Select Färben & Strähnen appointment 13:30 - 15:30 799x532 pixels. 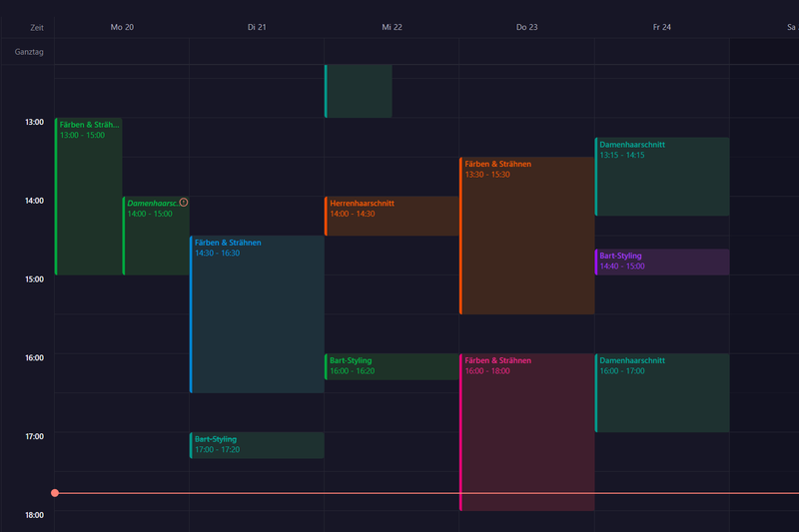click(527, 236)
